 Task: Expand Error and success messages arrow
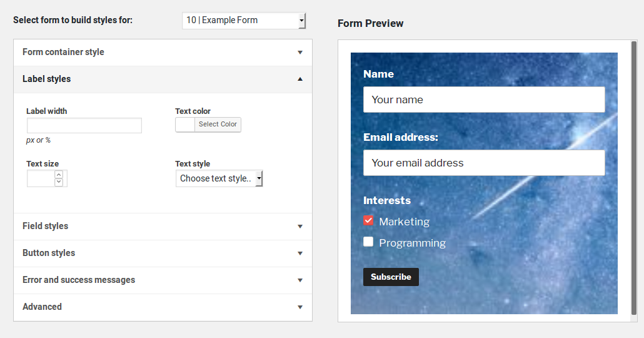[x=300, y=280]
